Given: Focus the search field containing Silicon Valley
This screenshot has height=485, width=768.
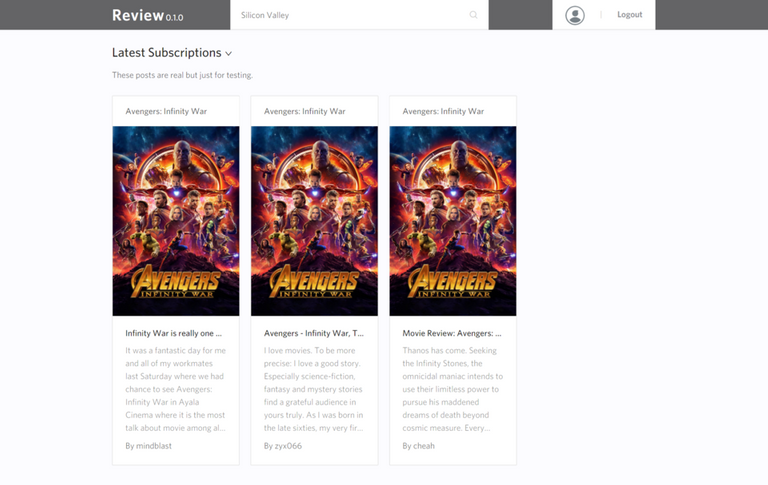Looking at the screenshot, I should 350,15.
